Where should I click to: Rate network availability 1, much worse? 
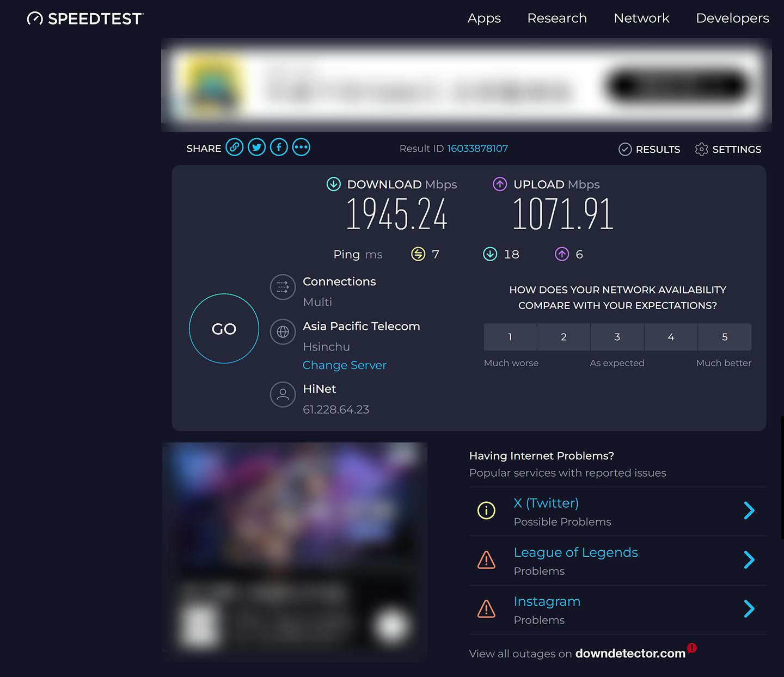pos(510,337)
